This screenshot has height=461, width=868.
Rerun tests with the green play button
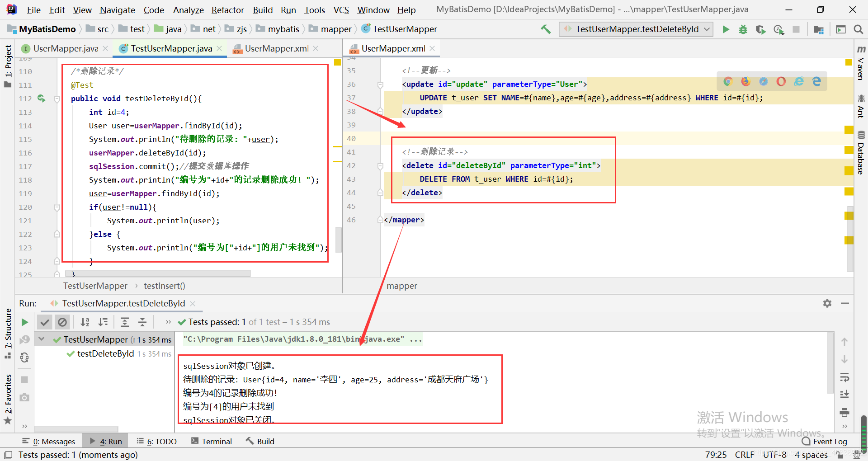click(x=25, y=322)
